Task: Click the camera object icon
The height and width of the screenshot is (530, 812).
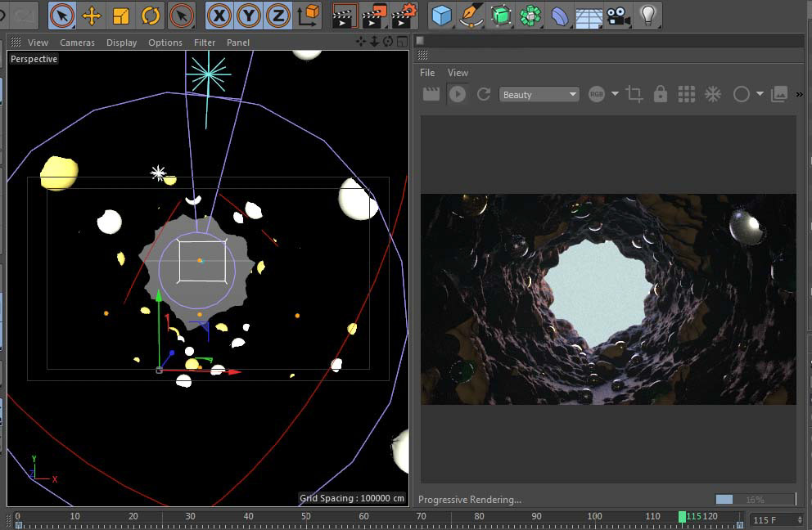Action: click(x=619, y=16)
